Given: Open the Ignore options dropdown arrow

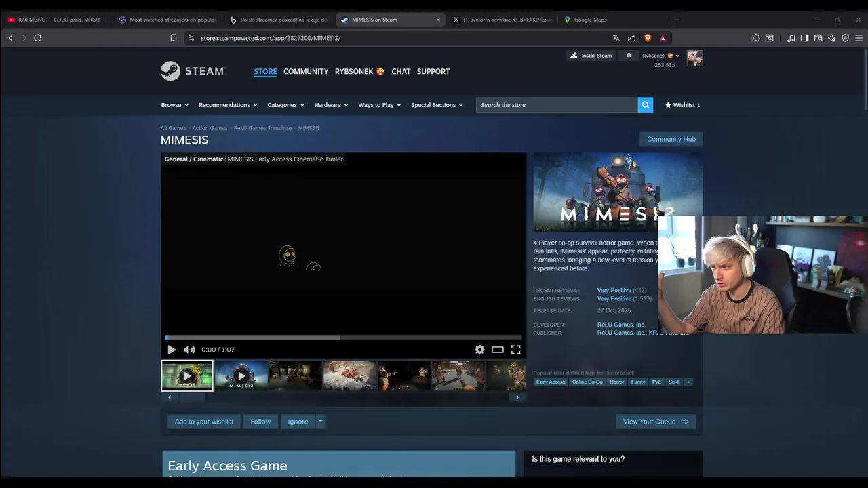Looking at the screenshot, I should pos(321,422).
